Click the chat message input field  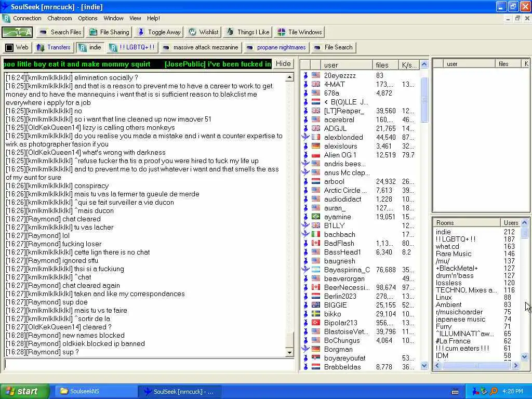(149, 364)
